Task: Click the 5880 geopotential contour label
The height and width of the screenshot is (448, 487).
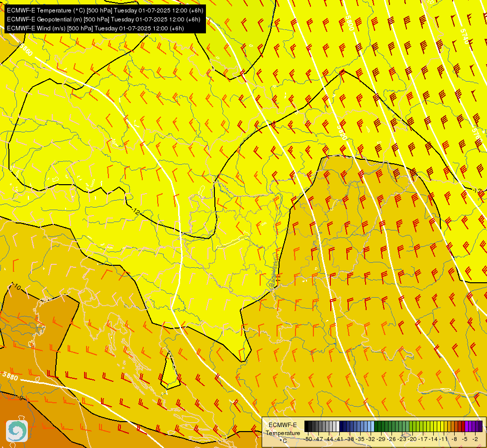Action: [x=10, y=376]
